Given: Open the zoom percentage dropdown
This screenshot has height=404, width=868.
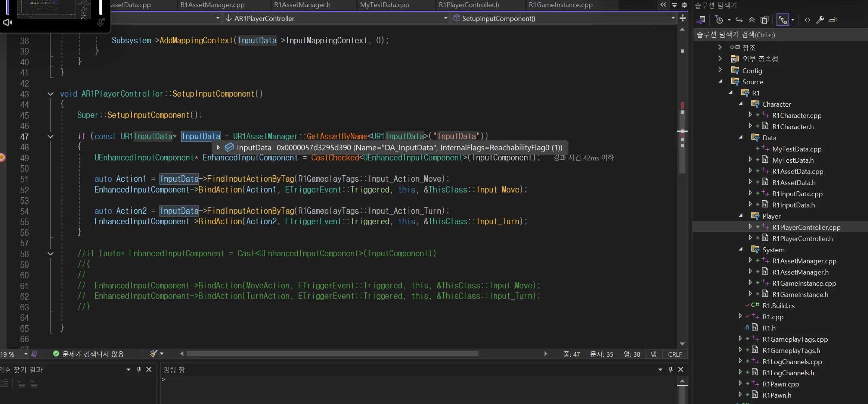Looking at the screenshot, I should click(x=25, y=354).
